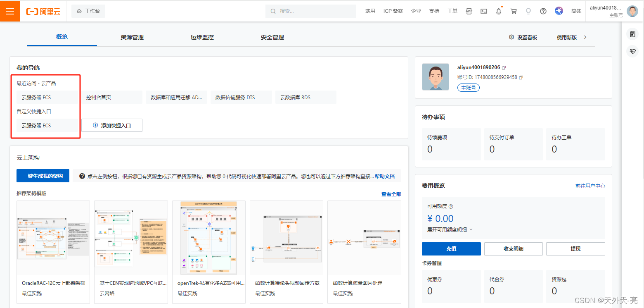Go to 前往用户中心 link
This screenshot has height=308, width=644.
[x=590, y=186]
